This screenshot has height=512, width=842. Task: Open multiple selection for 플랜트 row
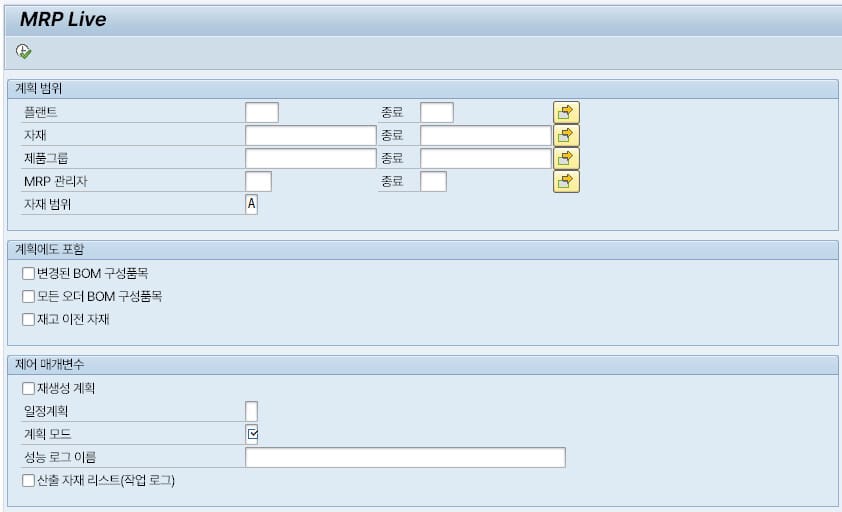[x=566, y=113]
